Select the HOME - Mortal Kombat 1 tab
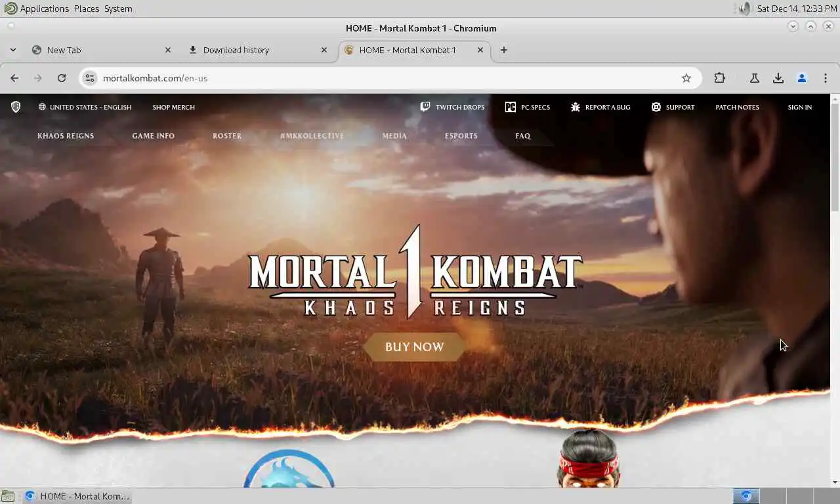The height and width of the screenshot is (504, 840). click(414, 50)
